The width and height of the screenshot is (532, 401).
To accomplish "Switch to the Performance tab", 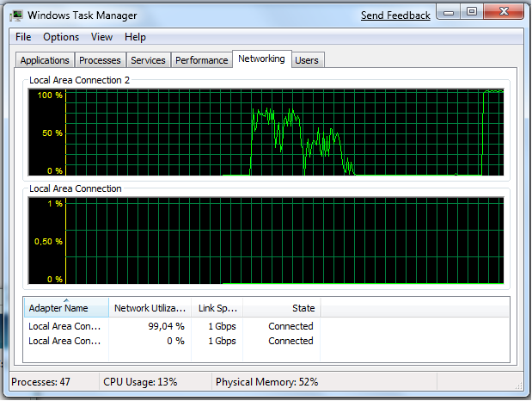I will (201, 60).
